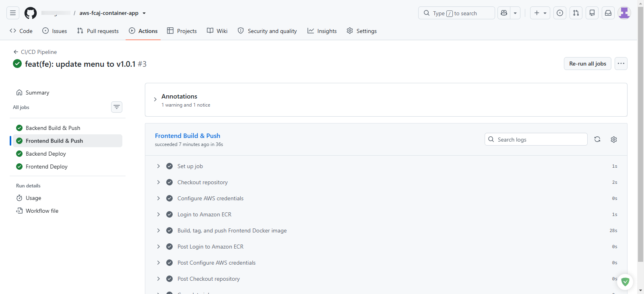Click the GitHub logo home icon
The width and height of the screenshot is (644, 294).
pos(31,13)
